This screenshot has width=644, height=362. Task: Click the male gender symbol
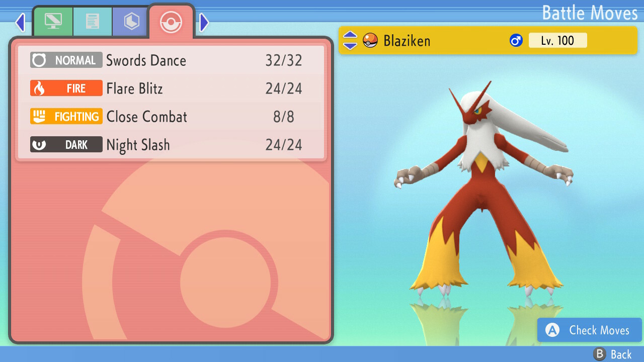[516, 40]
